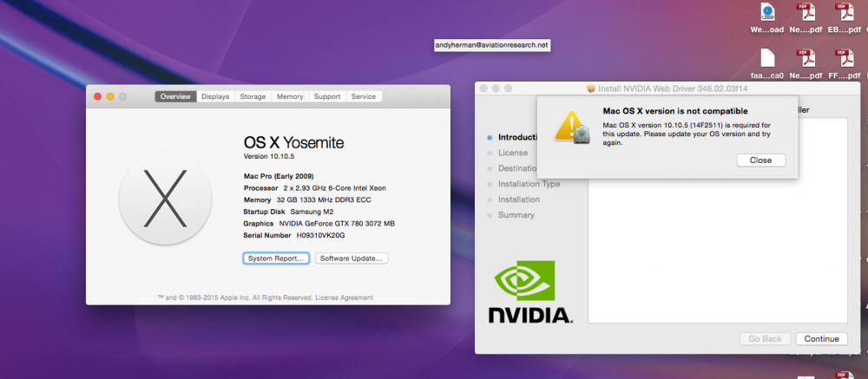The height and width of the screenshot is (379, 868).
Task: Click the Mac Pro (Early 2009) text
Action: tap(279, 177)
